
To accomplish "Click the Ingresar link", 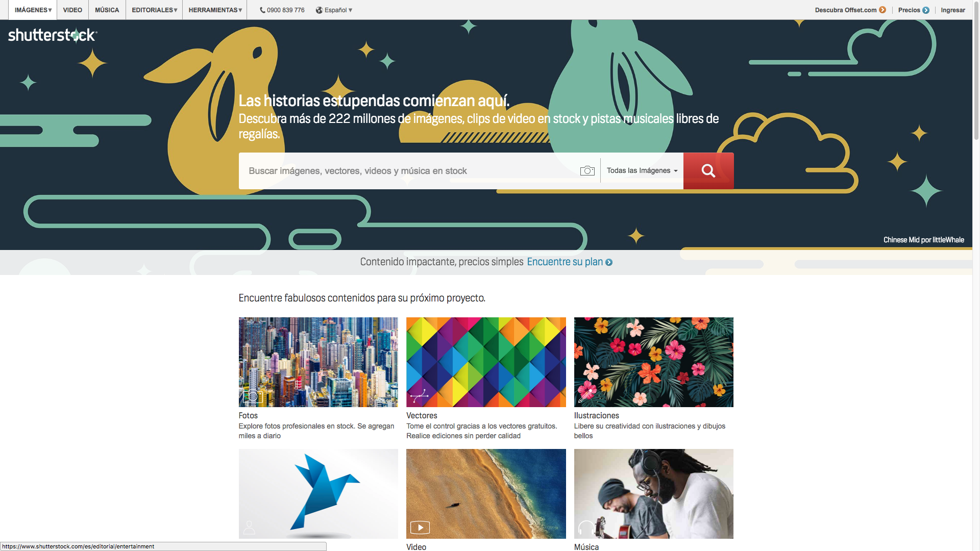I will pos(953,10).
